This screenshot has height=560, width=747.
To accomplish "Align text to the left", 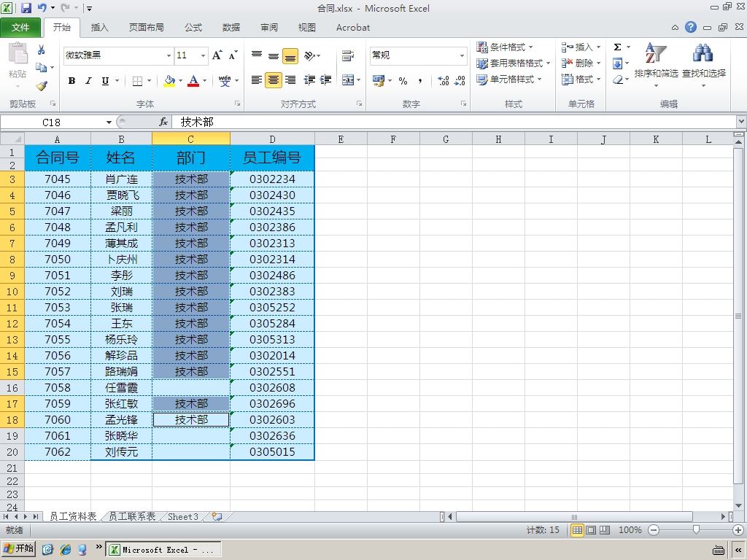I will tap(256, 80).
